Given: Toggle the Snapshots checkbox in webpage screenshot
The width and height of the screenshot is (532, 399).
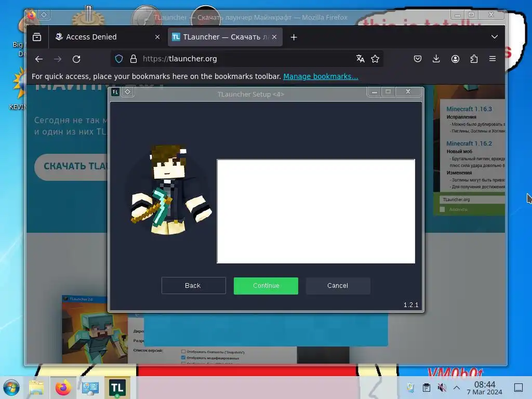Looking at the screenshot, I should [183, 352].
